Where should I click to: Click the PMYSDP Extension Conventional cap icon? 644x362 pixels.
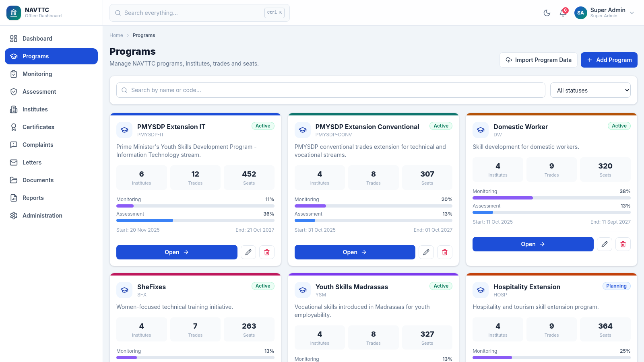(303, 130)
